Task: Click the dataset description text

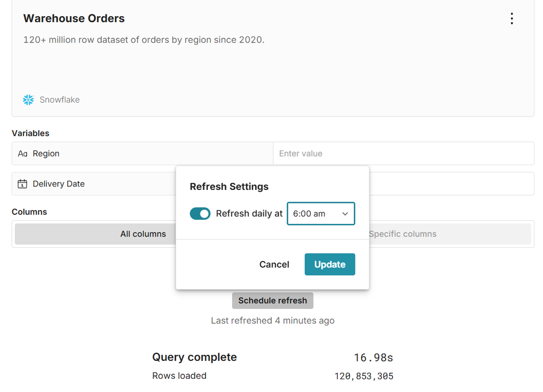Action: 144,40
